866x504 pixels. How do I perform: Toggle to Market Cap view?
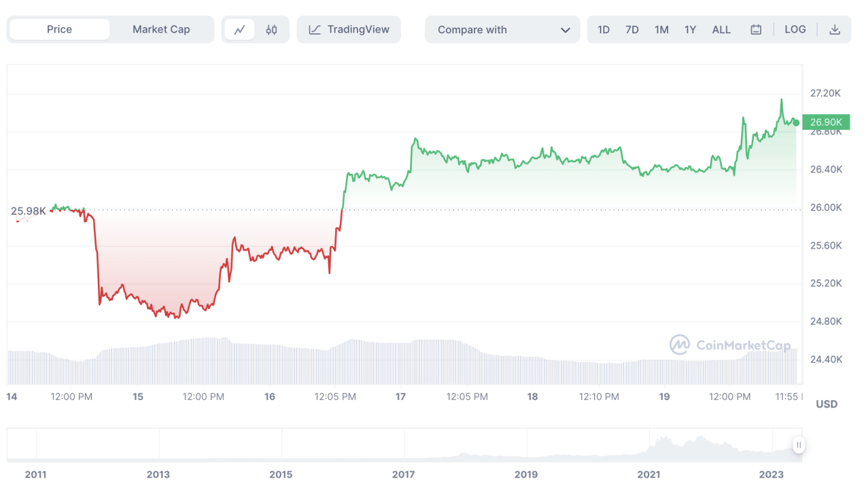tap(161, 30)
